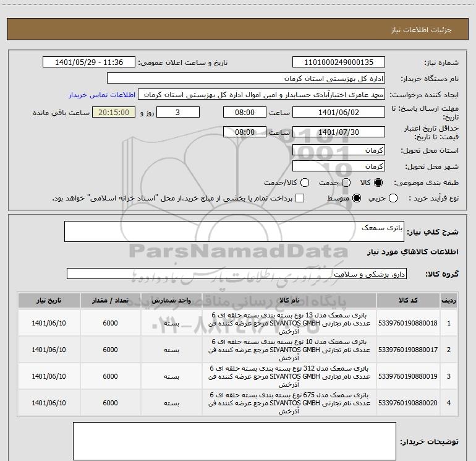
Task: Click the کد کالا column header
Action: [x=408, y=301]
